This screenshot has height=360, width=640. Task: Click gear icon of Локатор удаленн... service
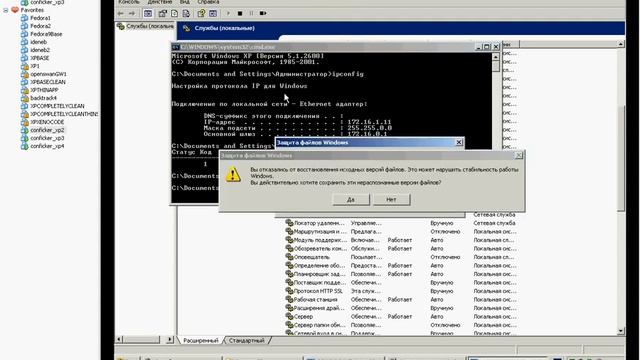[289, 223]
